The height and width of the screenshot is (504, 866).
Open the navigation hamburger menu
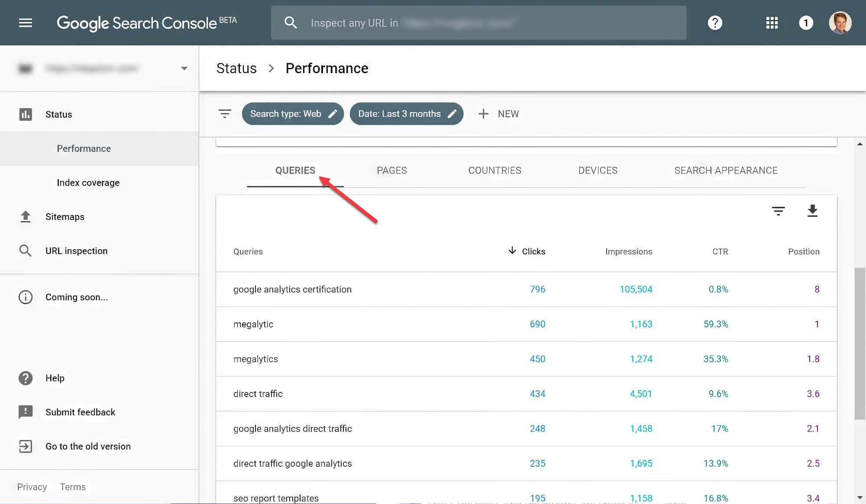pos(26,22)
